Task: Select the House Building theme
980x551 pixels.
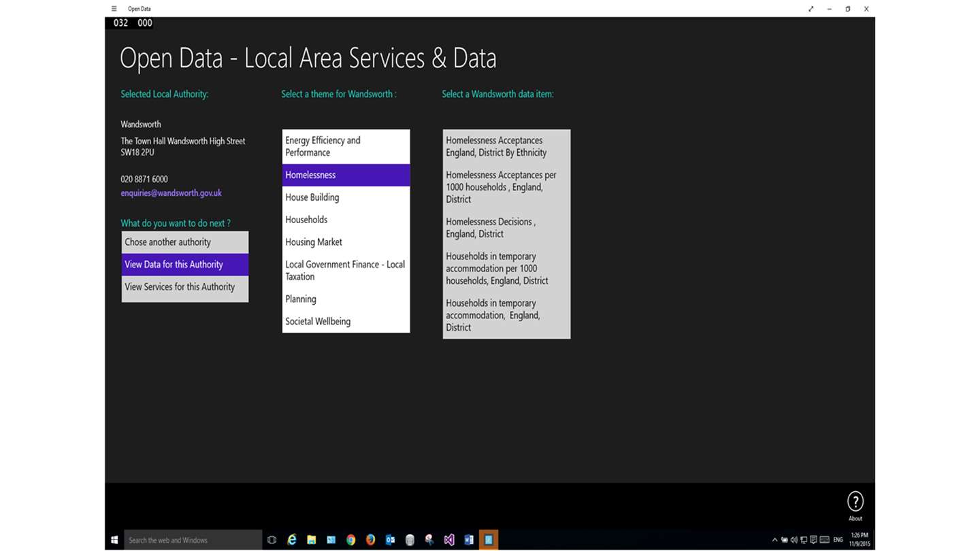Action: point(346,197)
